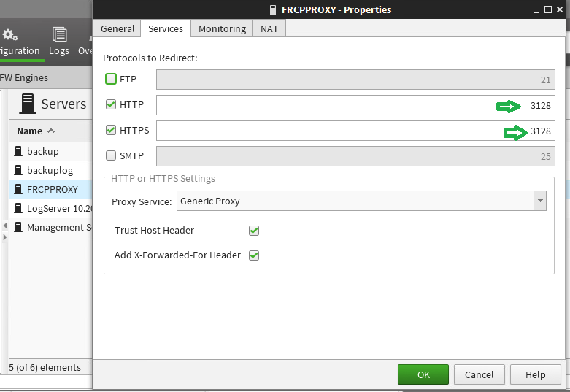Select the FRCPPROXY server row
The image size is (570, 392).
(51, 189)
